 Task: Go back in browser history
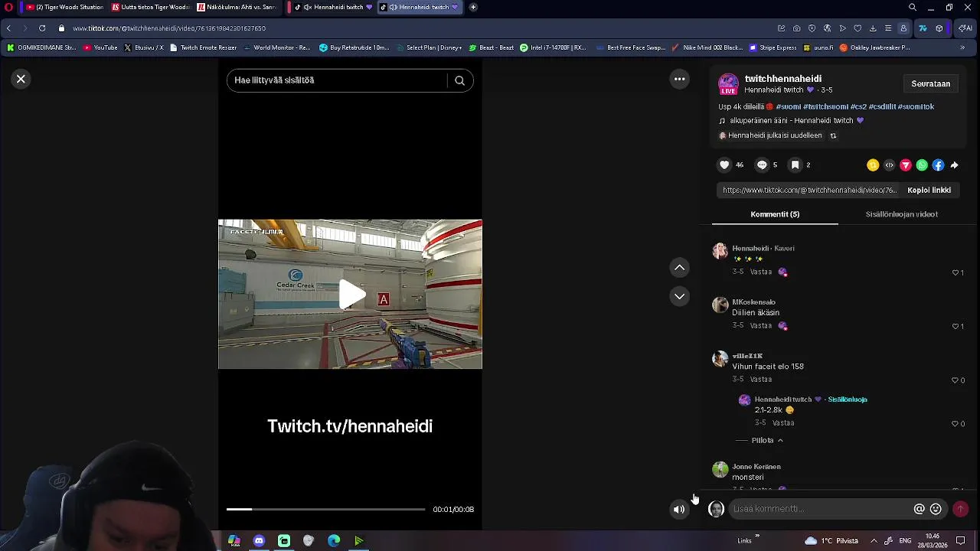coord(8,28)
